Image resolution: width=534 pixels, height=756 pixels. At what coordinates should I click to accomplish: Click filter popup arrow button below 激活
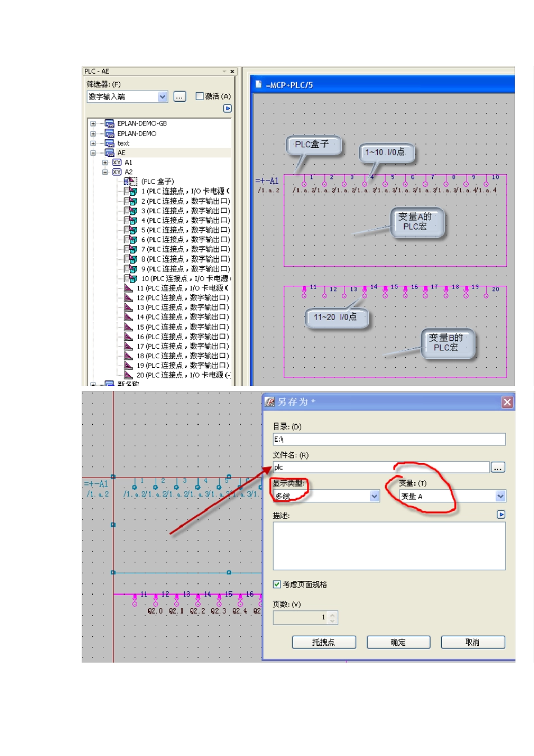pyautogui.click(x=227, y=109)
